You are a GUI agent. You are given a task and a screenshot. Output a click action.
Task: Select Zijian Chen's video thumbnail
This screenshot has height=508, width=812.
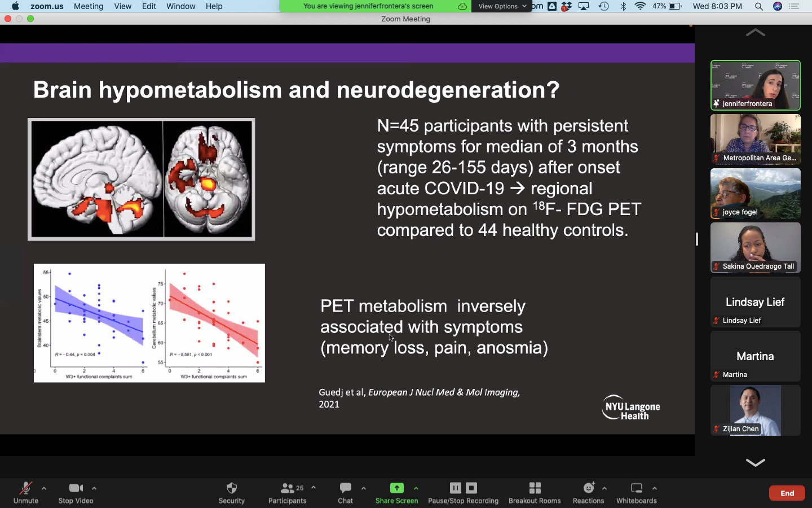pos(755,410)
